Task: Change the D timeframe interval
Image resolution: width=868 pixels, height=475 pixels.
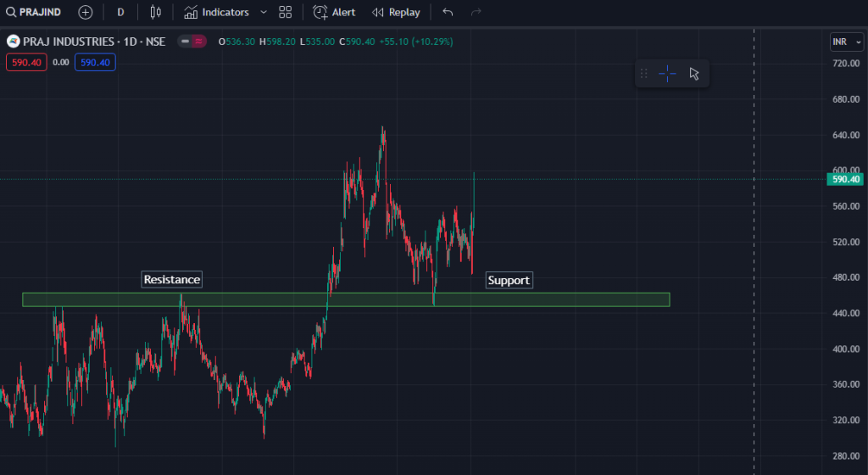Action: tap(120, 12)
